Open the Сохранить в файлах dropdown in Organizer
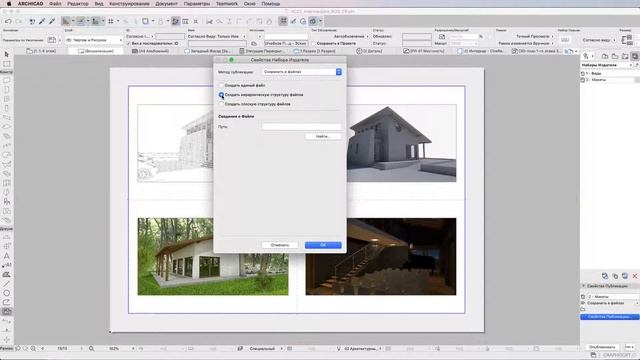The height and width of the screenshot is (360, 640). coord(611,303)
